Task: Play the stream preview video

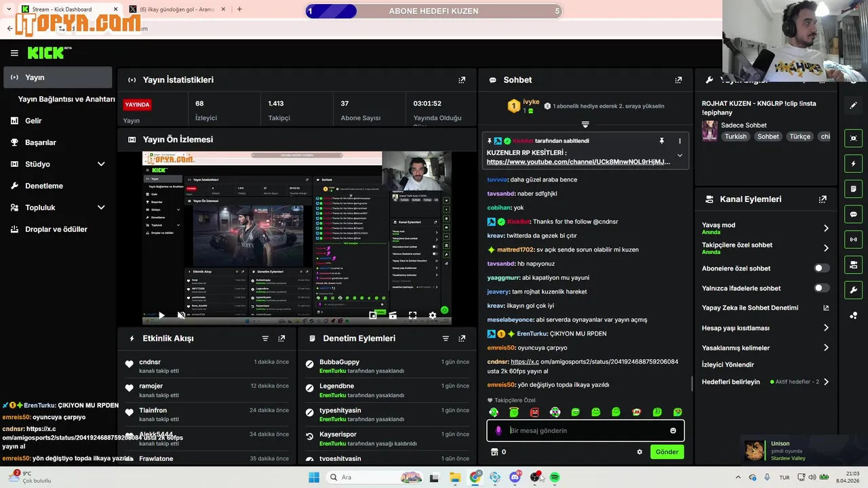Action: coord(161,315)
